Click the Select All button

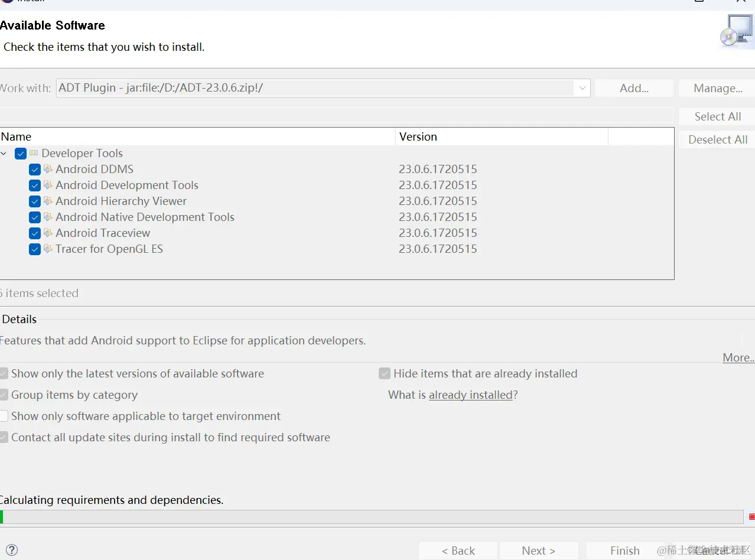717,116
